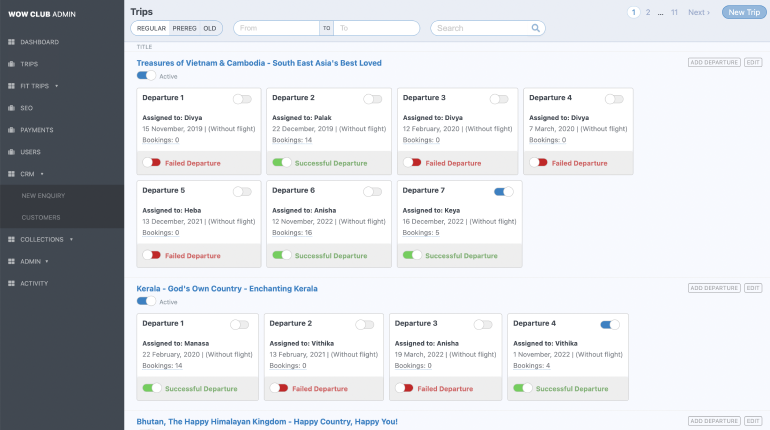Open New Enquiry under CRM
This screenshot has height=430, width=770.
pyautogui.click(x=41, y=196)
